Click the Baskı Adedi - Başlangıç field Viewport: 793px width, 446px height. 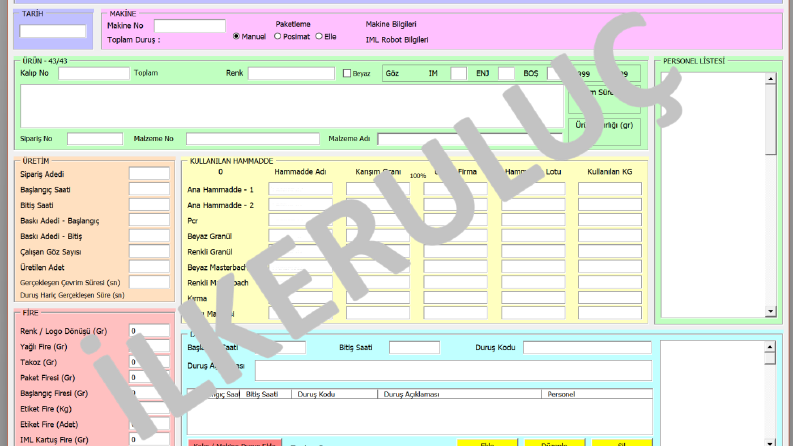click(x=149, y=220)
